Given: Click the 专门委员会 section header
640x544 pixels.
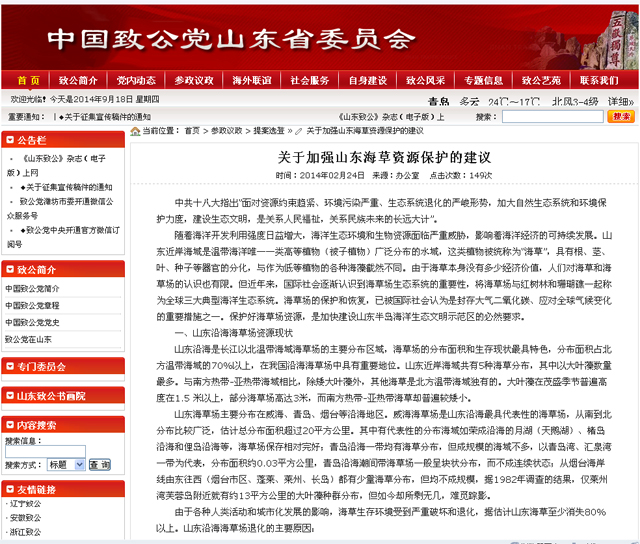Looking at the screenshot, I should (x=63, y=366).
